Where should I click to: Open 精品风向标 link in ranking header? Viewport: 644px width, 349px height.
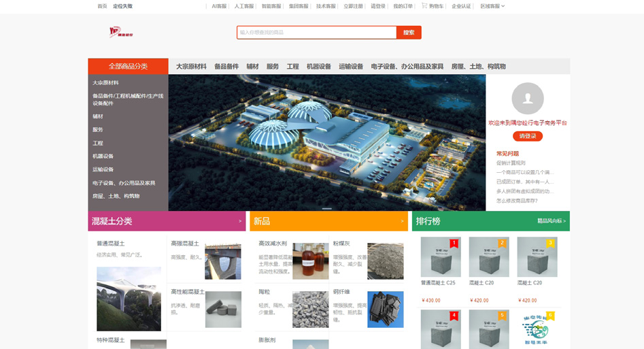[x=551, y=221]
